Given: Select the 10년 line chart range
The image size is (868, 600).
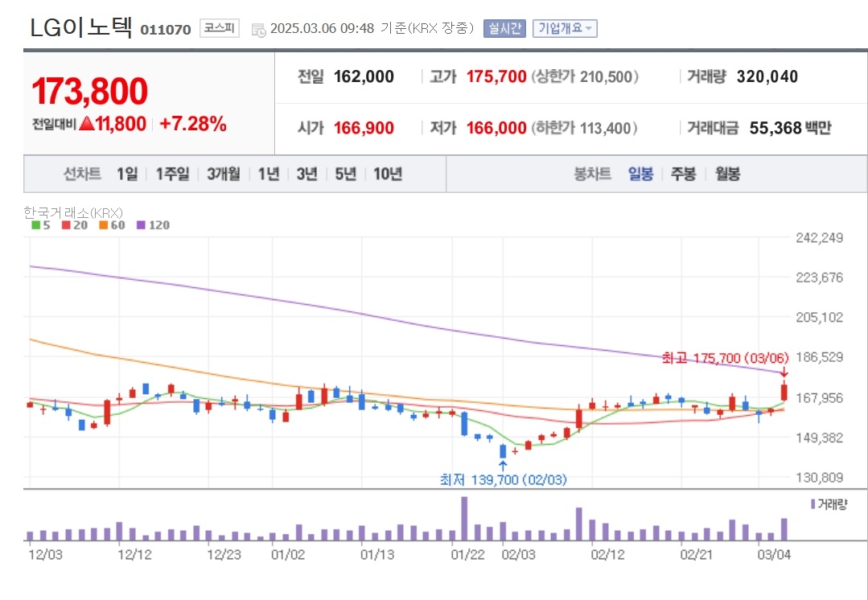Looking at the screenshot, I should [x=388, y=174].
